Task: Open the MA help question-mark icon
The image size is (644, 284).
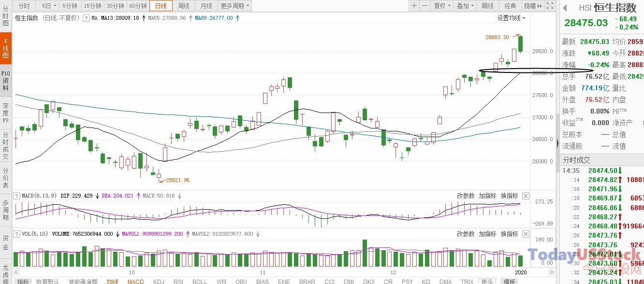Action: tap(86, 18)
